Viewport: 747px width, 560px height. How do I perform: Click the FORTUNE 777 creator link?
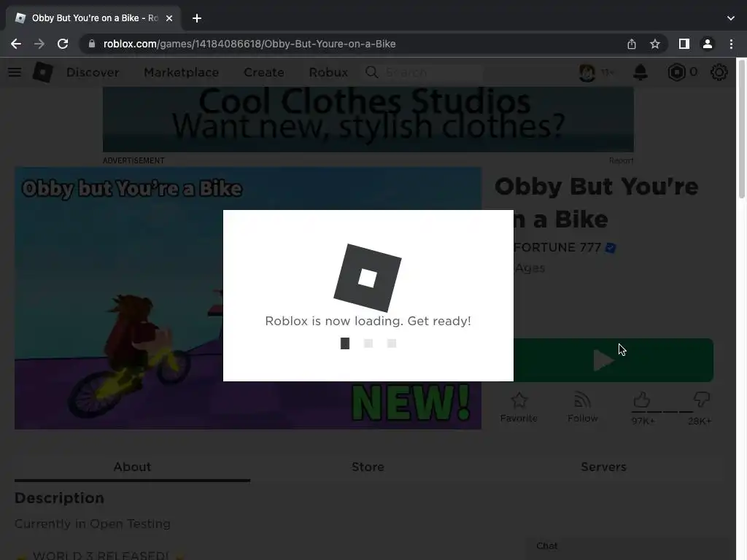point(557,248)
